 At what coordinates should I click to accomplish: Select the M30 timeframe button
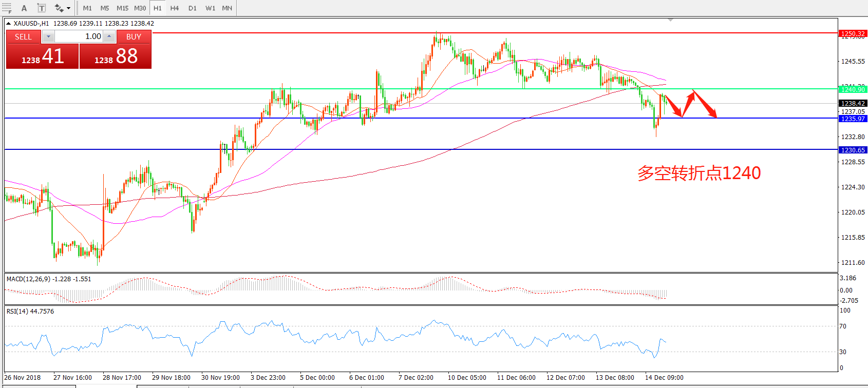(x=140, y=8)
